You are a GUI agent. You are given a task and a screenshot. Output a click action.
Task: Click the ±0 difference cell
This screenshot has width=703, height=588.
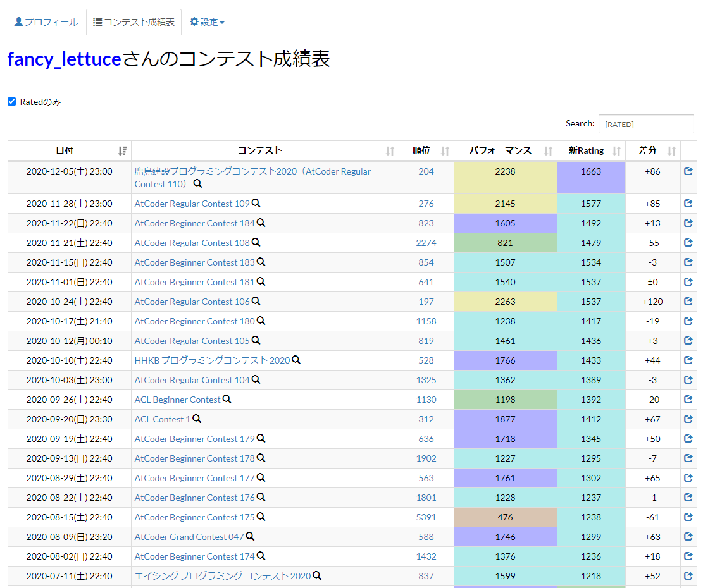pos(653,282)
